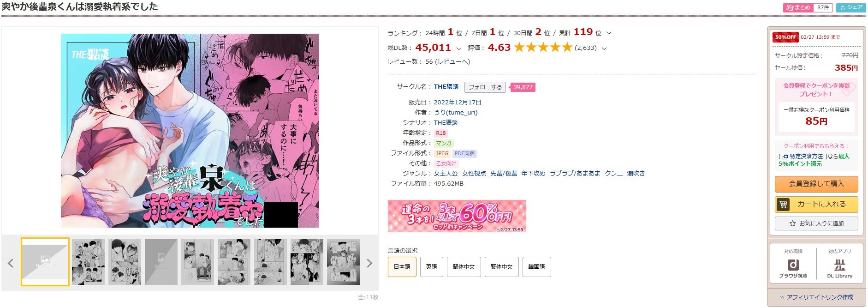Image resolution: width=868 pixels, height=308 pixels.
Task: Click the cart icon on add-to-cart
Action: pyautogui.click(x=783, y=204)
